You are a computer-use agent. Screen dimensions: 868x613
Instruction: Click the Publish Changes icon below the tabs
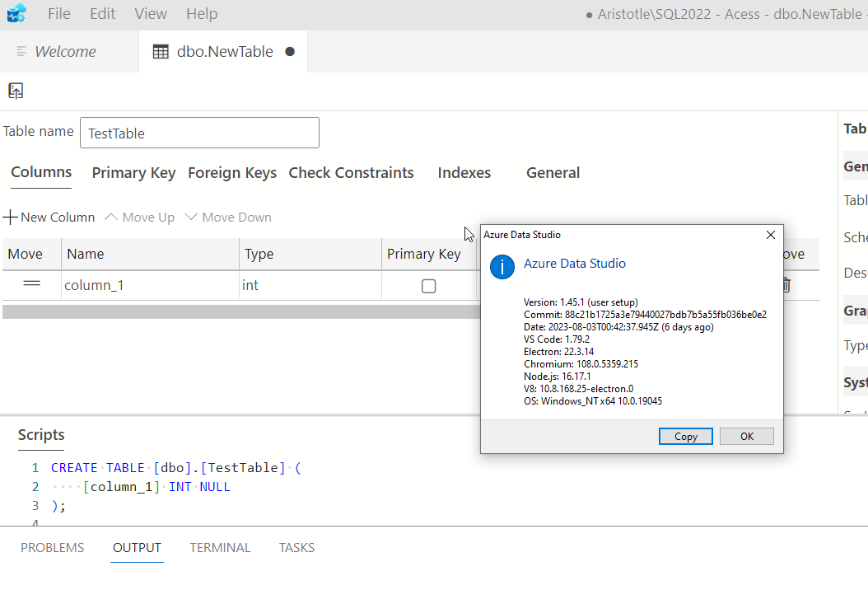tap(15, 90)
